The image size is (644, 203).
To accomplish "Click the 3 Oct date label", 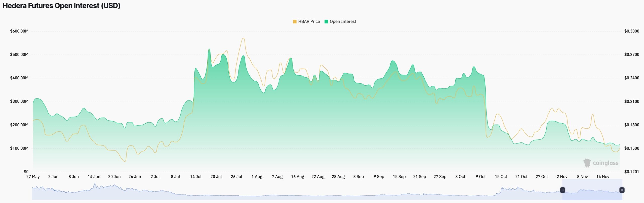I will 460,177.
